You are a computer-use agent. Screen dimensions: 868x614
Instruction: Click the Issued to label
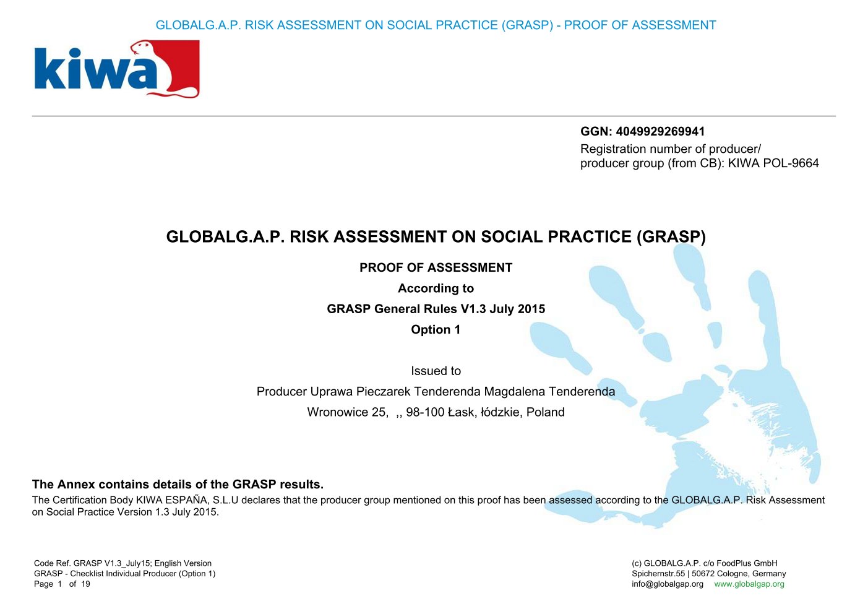point(436,371)
